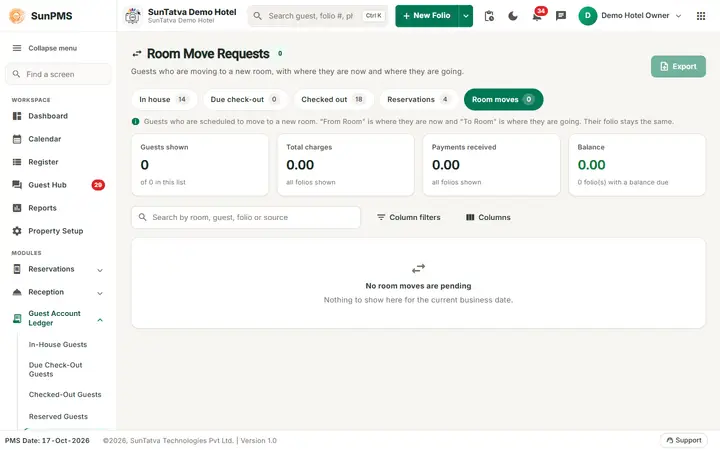Export the room move list
Viewport: 720px width, 450px height.
(678, 67)
